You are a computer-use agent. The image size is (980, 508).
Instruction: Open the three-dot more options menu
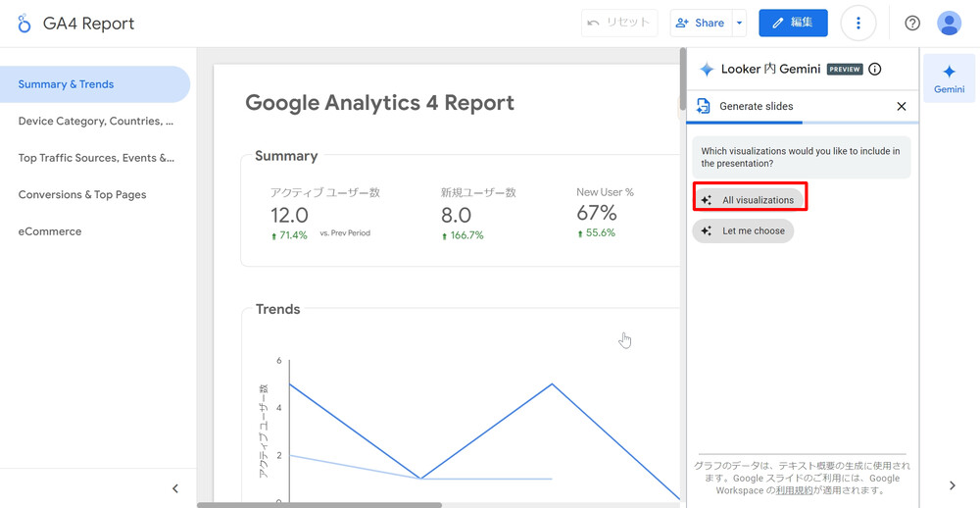coord(858,24)
